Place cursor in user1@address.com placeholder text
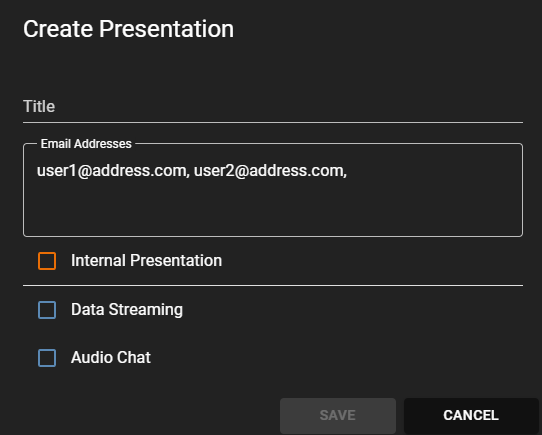This screenshot has width=542, height=435. tap(113, 170)
